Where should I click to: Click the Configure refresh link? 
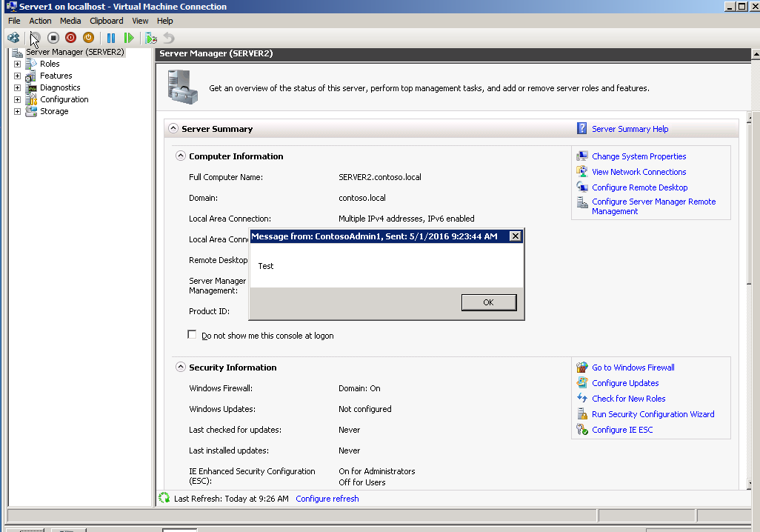(327, 499)
